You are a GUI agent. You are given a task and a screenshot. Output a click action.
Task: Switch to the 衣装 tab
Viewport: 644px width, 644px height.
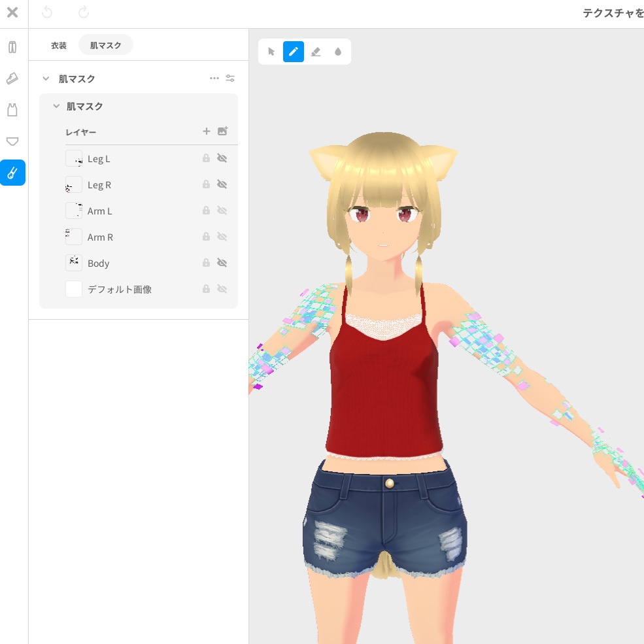tap(59, 44)
